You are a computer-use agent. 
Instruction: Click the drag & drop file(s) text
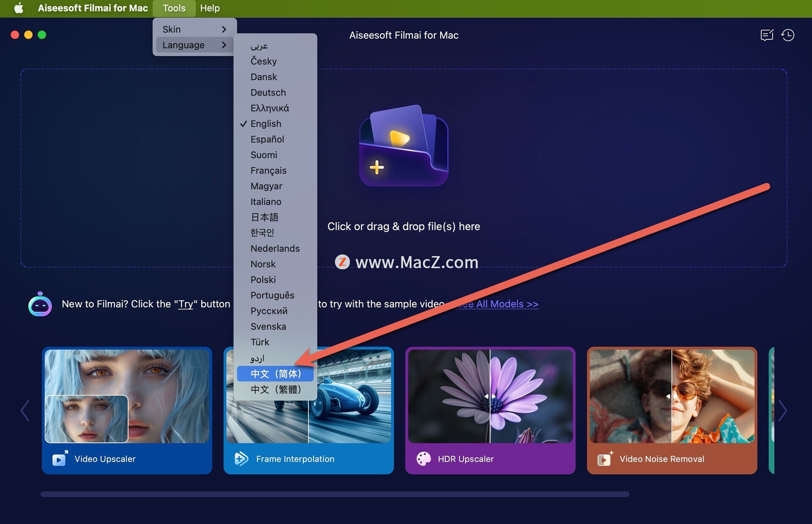403,227
